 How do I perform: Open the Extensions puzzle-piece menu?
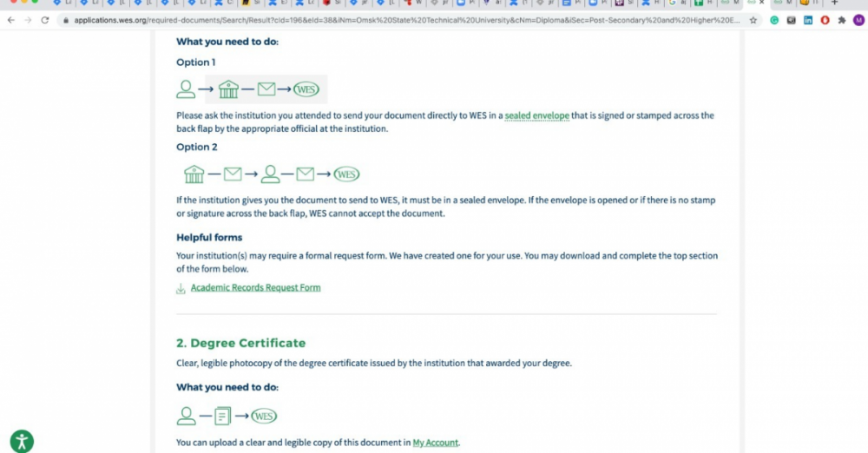[841, 19]
